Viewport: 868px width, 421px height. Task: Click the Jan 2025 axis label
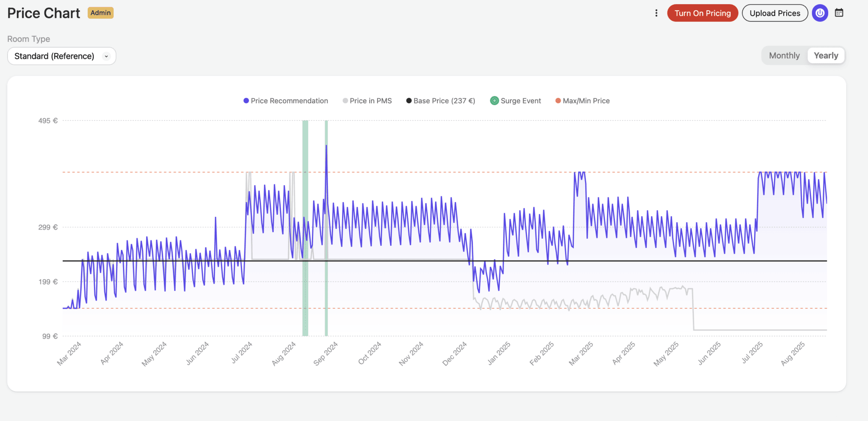click(499, 354)
